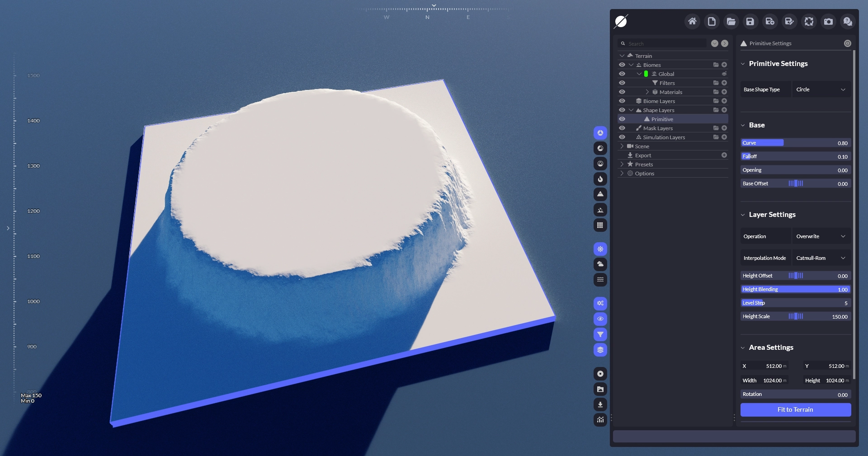This screenshot has width=868, height=456.
Task: Expand the Scene tree node
Action: [622, 146]
